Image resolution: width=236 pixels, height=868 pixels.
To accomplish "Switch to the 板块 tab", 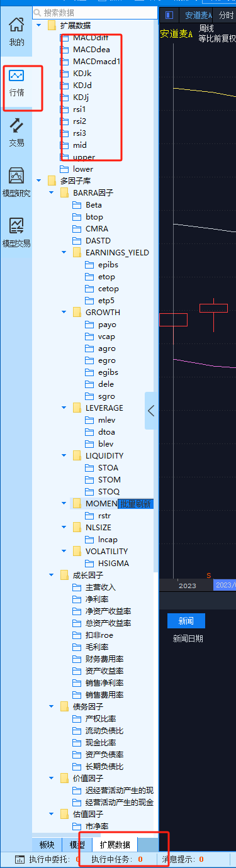I will click(47, 845).
